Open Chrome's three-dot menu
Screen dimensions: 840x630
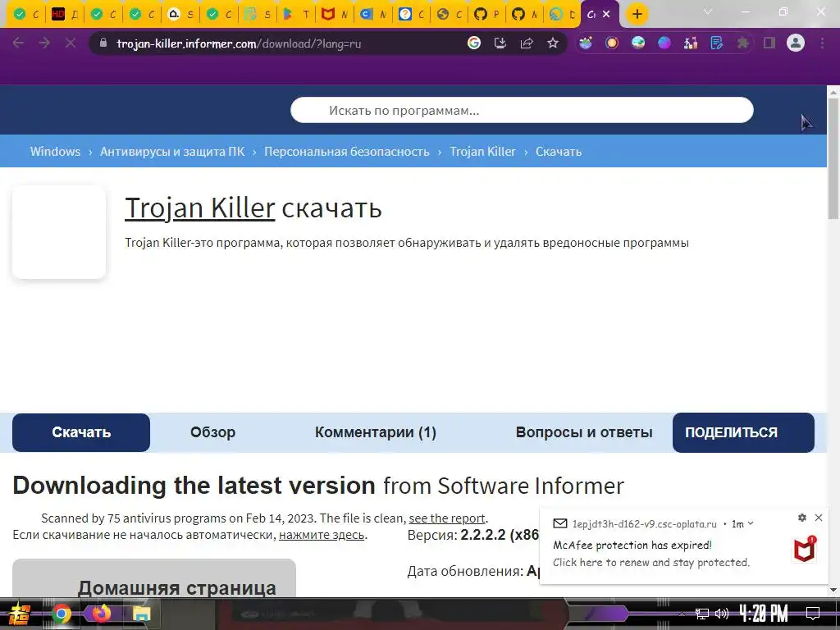(822, 43)
